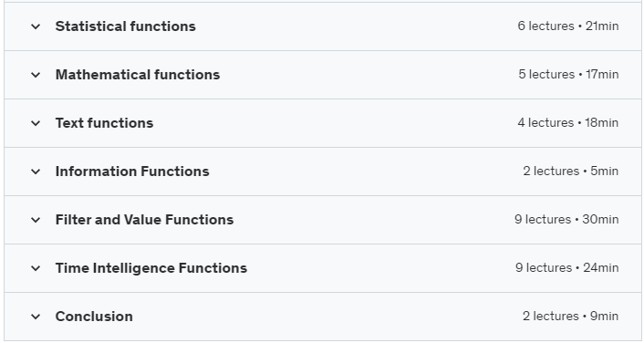The image size is (644, 343).
Task: Click the Conclusion section title
Action: click(x=94, y=317)
